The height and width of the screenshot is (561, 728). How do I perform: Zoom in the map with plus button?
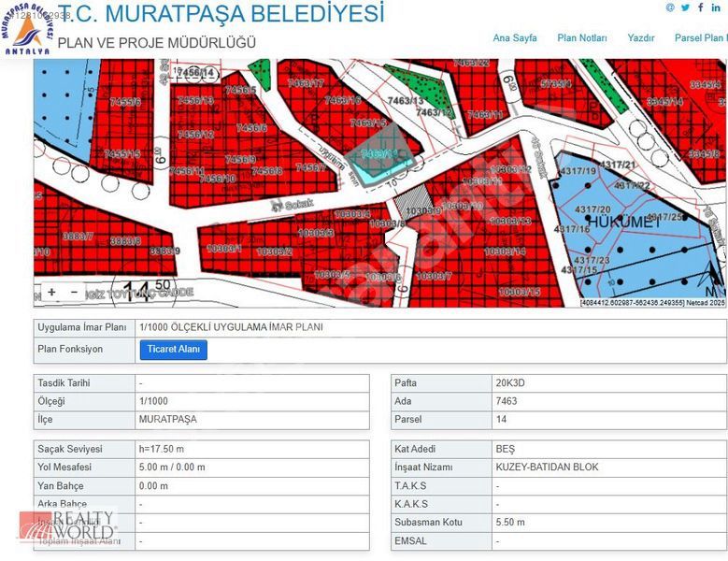(51, 292)
